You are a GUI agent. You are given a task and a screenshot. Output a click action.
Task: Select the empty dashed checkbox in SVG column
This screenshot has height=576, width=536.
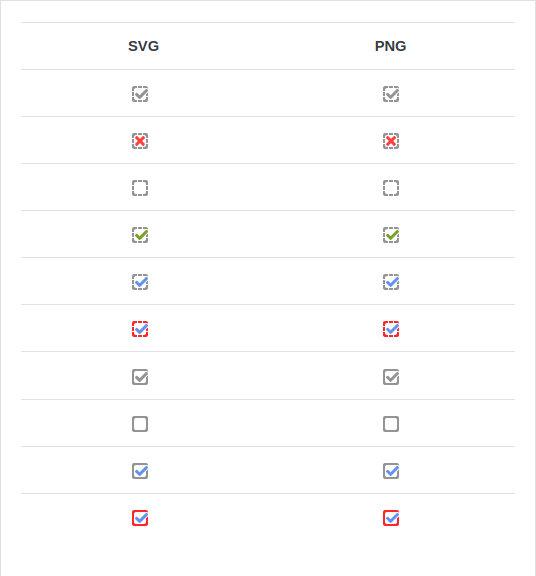click(x=140, y=188)
